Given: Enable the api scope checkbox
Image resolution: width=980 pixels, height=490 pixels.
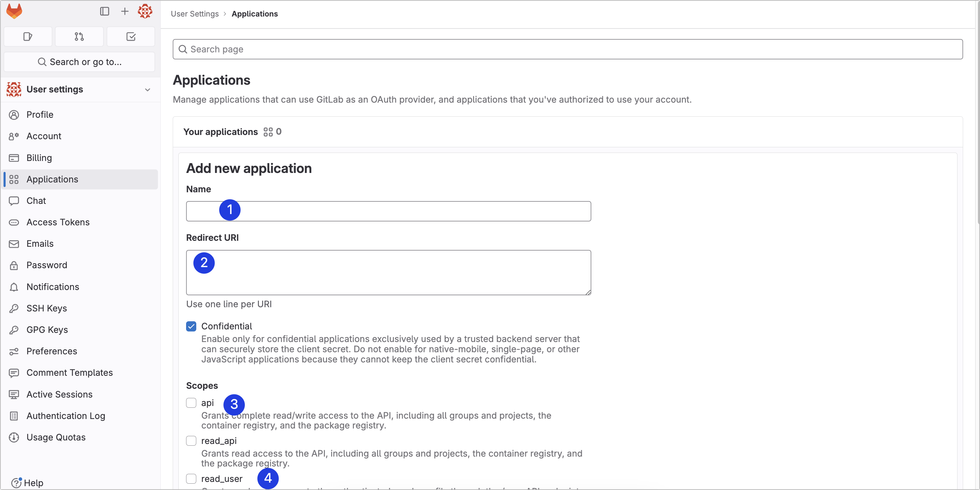Looking at the screenshot, I should pyautogui.click(x=191, y=403).
